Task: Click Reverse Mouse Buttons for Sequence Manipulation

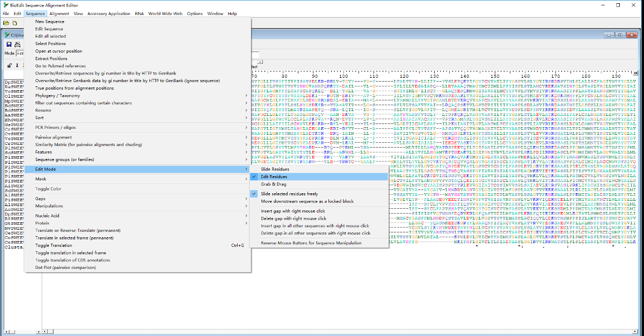Action: (x=311, y=243)
